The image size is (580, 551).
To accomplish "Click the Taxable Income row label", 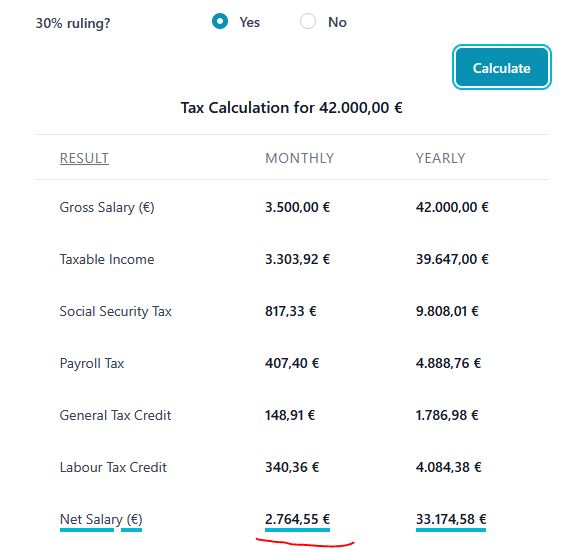I will tap(107, 259).
